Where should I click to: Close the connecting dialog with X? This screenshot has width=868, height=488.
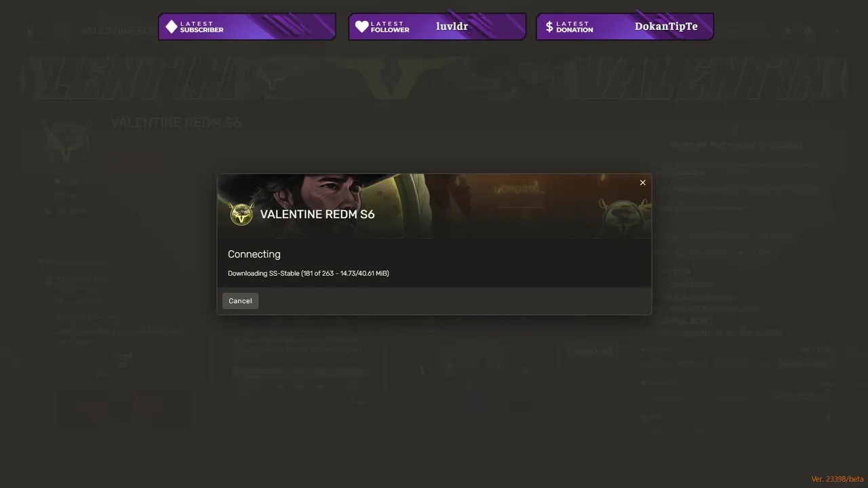[643, 182]
